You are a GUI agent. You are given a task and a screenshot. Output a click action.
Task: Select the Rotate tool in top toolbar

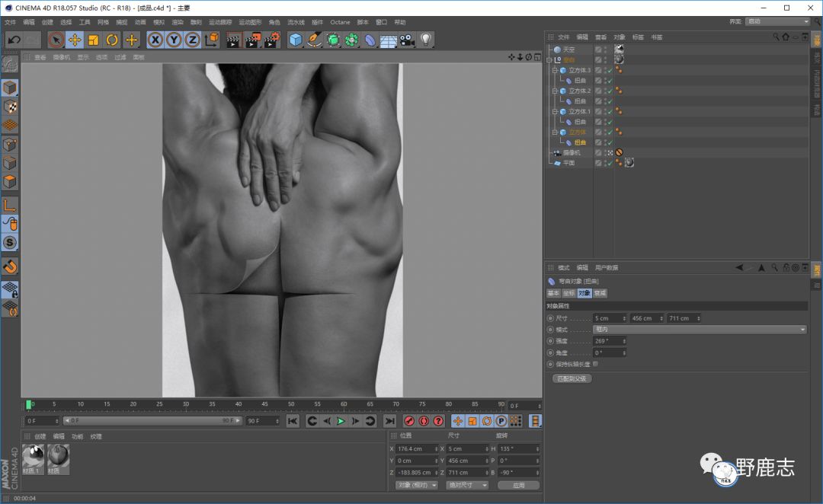(x=112, y=40)
